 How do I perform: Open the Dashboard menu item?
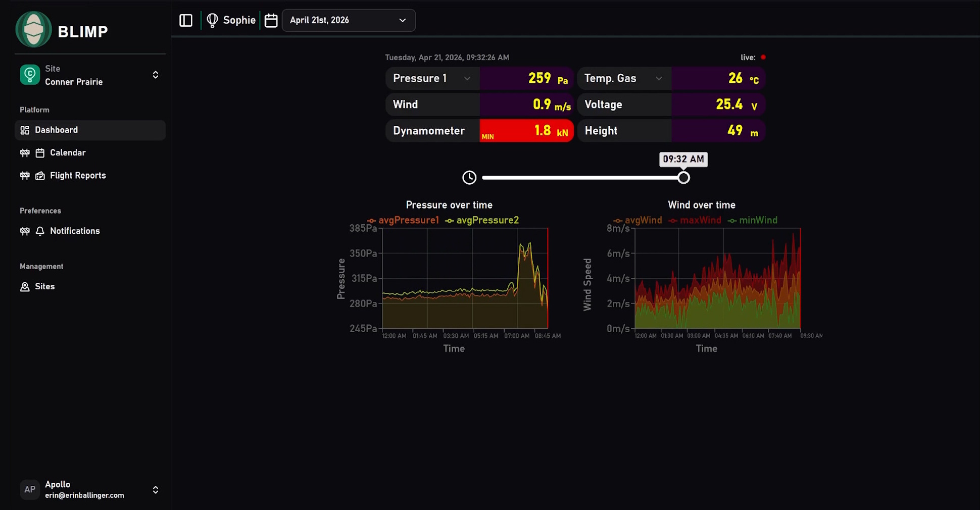pos(90,130)
